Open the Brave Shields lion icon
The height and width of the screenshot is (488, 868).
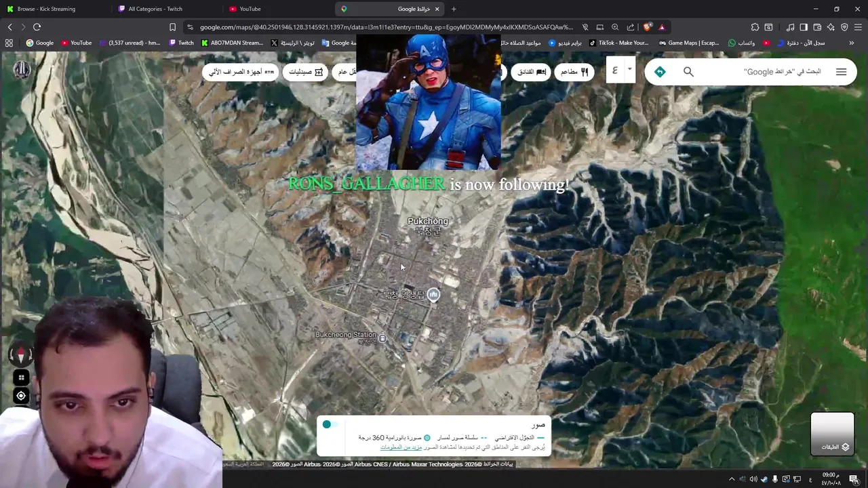pyautogui.click(x=648, y=27)
